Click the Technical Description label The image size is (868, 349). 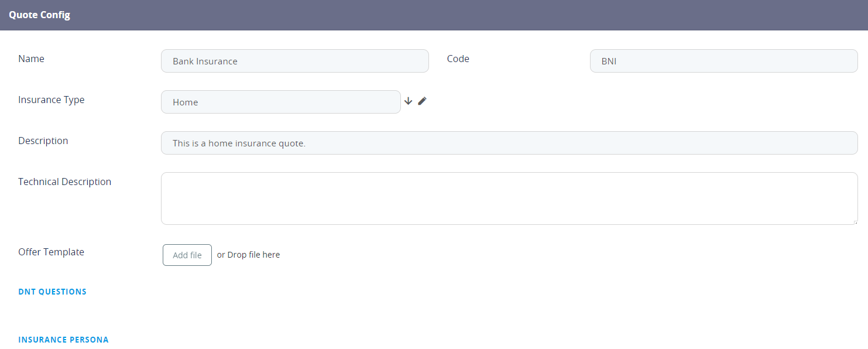click(64, 182)
